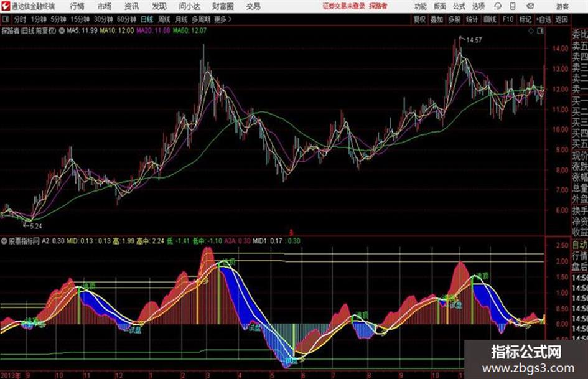The height and width of the screenshot is (379, 588).
Task: Switch to the 60分钟 period tab
Action: click(x=127, y=19)
